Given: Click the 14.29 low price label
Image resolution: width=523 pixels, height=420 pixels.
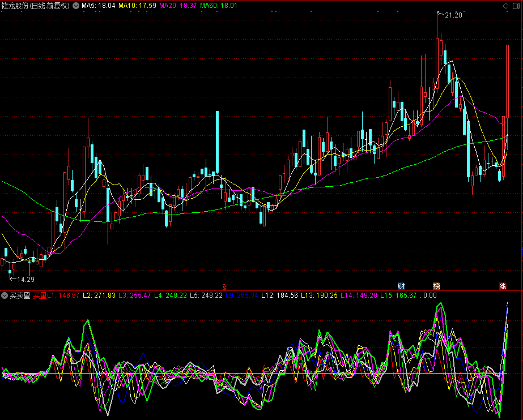Looking at the screenshot, I should (x=25, y=280).
